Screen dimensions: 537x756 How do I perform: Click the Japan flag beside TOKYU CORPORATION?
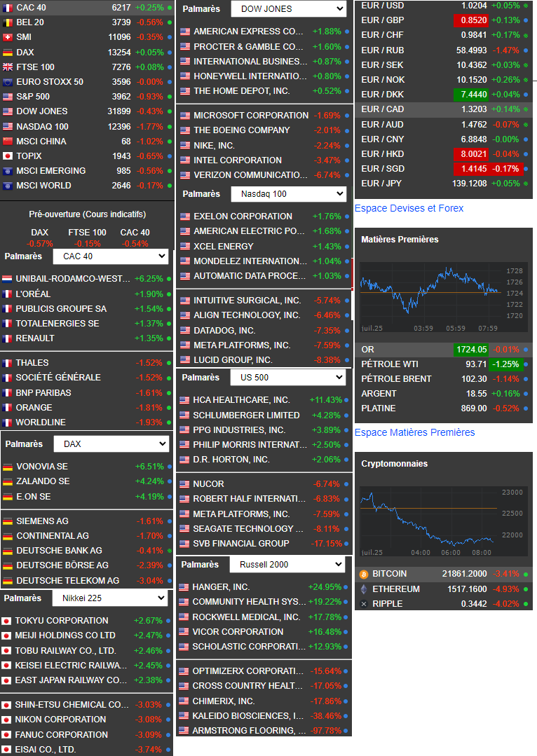[6, 621]
